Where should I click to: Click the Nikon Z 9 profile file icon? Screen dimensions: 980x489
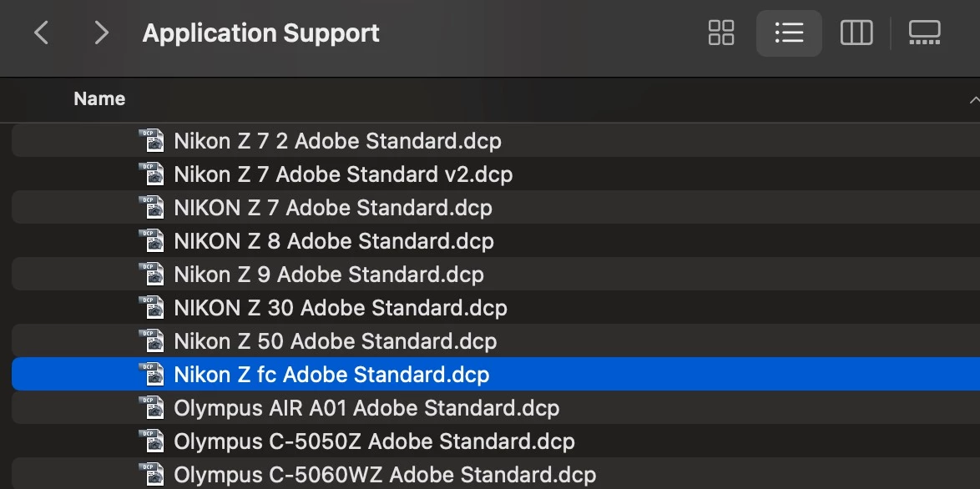(x=151, y=275)
